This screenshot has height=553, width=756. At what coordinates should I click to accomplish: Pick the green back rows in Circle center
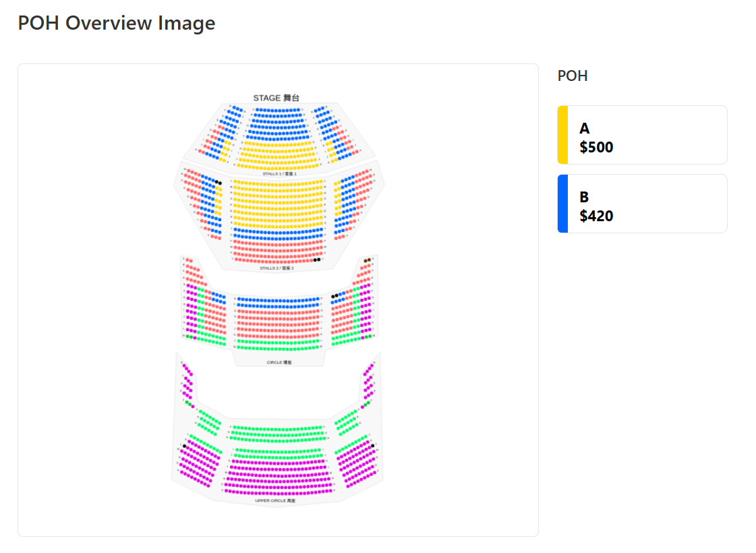[x=279, y=345]
